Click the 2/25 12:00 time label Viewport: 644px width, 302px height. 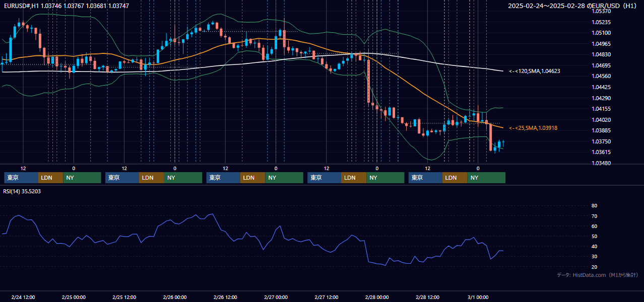tap(124, 297)
